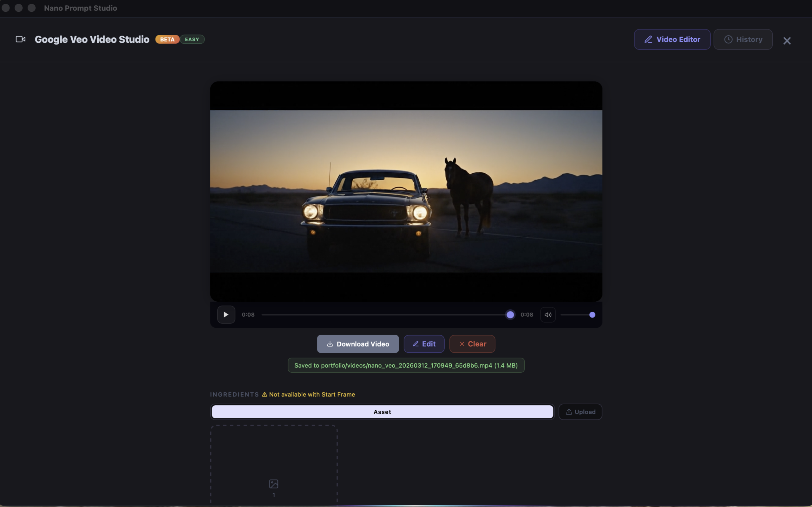This screenshot has height=507, width=812.
Task: Click the download icon on Download Video
Action: click(x=330, y=344)
